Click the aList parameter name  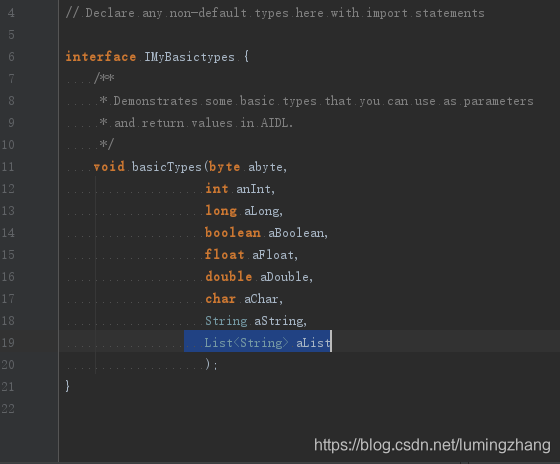(x=313, y=343)
